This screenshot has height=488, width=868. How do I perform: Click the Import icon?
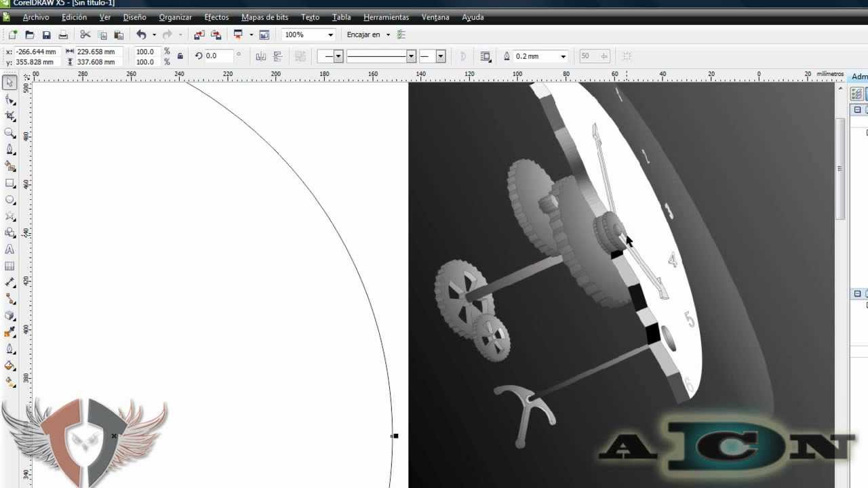pyautogui.click(x=199, y=35)
